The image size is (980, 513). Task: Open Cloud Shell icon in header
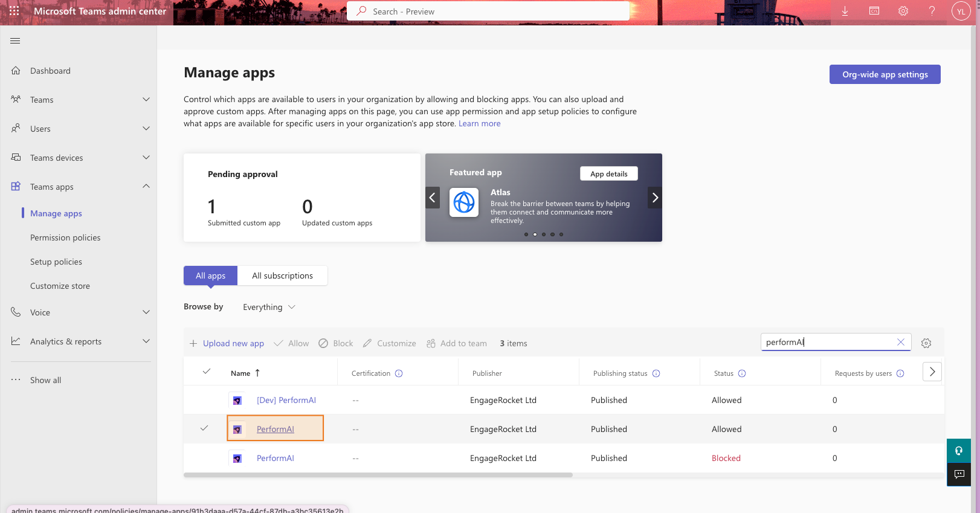[874, 11]
